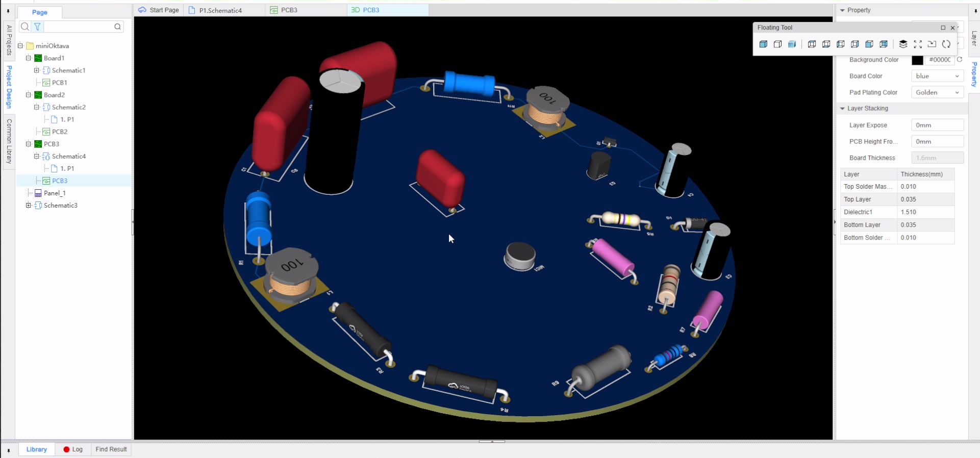Click the Layer Expose value field

[937, 125]
